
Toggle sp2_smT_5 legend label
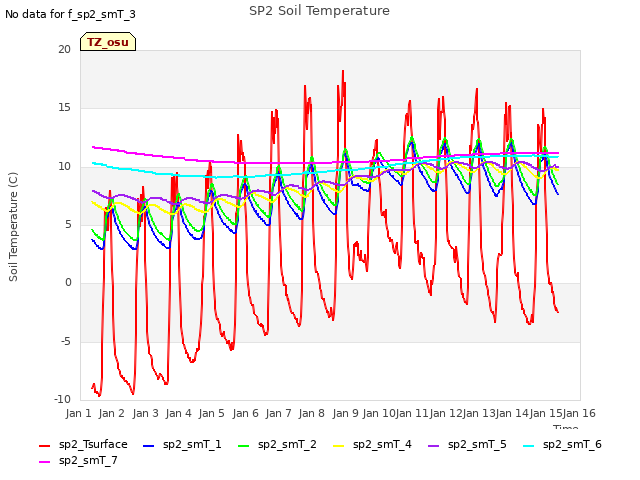click(x=477, y=444)
